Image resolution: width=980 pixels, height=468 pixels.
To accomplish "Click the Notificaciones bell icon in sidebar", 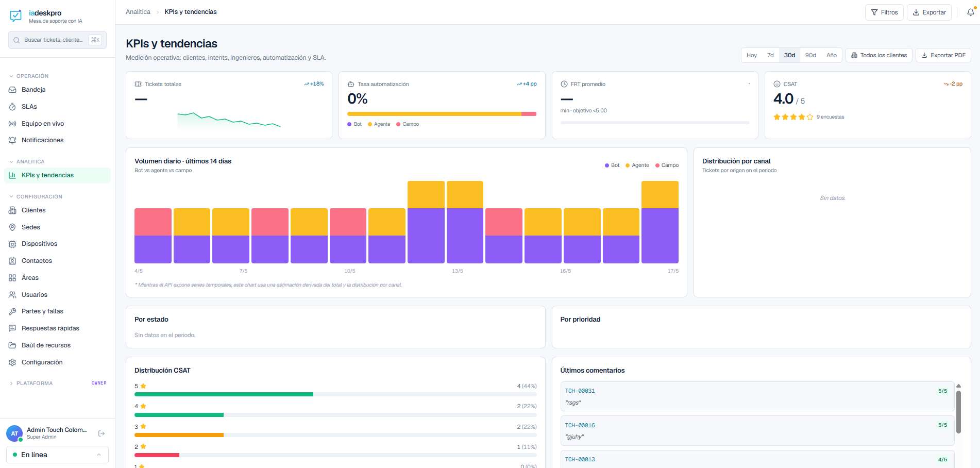I will 12,140.
